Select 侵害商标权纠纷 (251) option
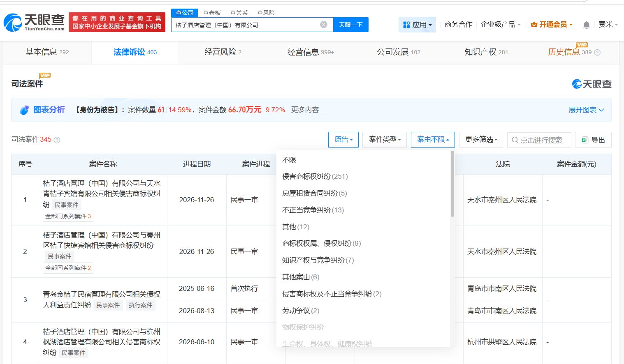The image size is (624, 364). 315,177
